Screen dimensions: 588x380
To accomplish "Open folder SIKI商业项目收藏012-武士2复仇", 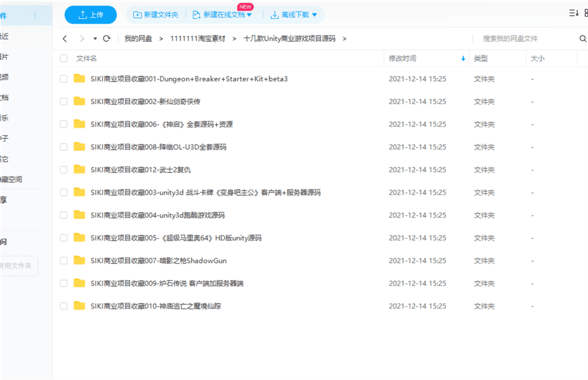I will [141, 170].
